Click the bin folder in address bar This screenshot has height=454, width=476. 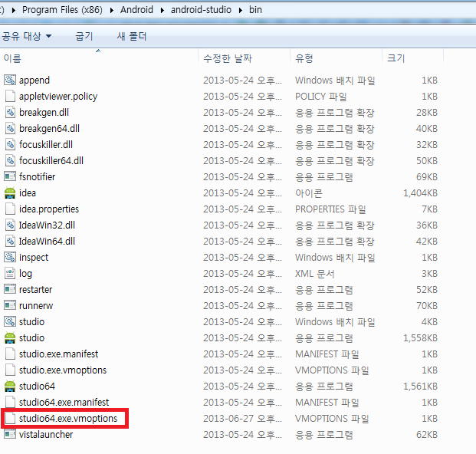pyautogui.click(x=255, y=10)
